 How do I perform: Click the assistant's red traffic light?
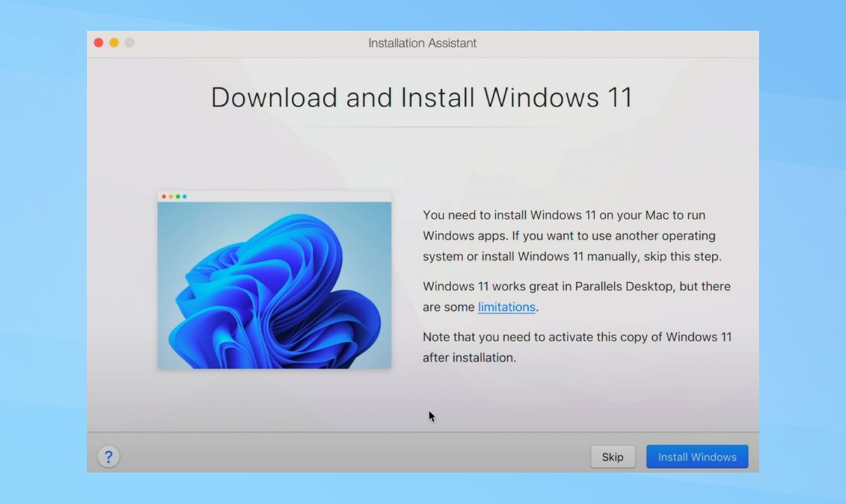click(x=98, y=42)
